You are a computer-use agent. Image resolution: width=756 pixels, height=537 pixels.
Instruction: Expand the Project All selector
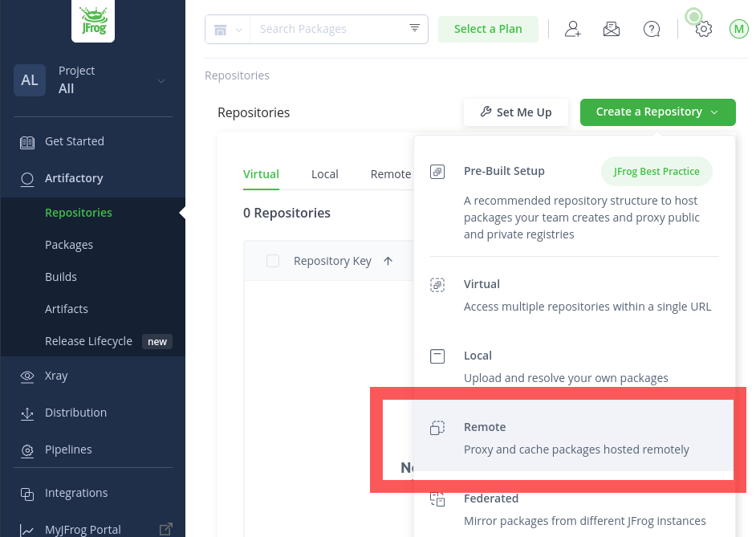click(160, 80)
